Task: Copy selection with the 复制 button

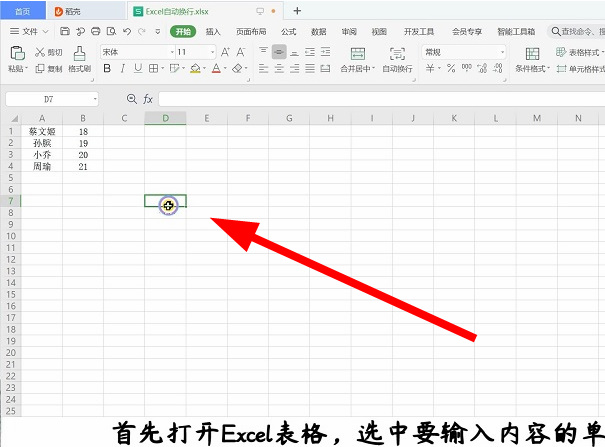Action: [x=48, y=69]
